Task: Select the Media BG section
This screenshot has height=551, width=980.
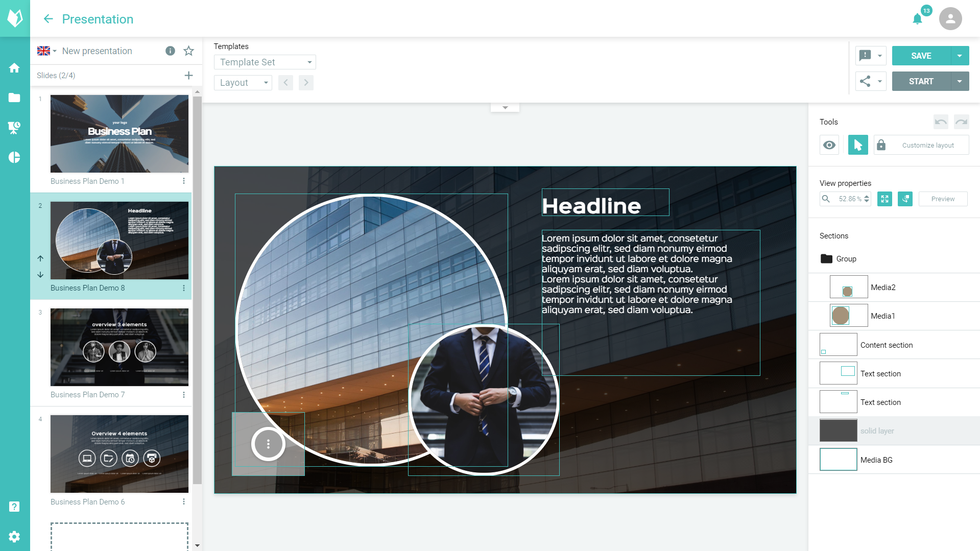Action: (x=894, y=460)
